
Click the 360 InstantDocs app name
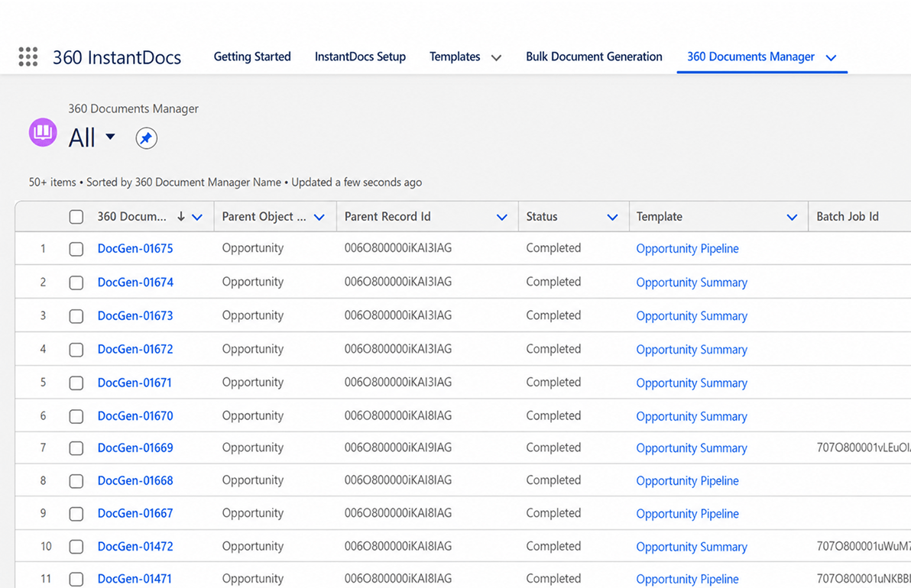coord(117,57)
